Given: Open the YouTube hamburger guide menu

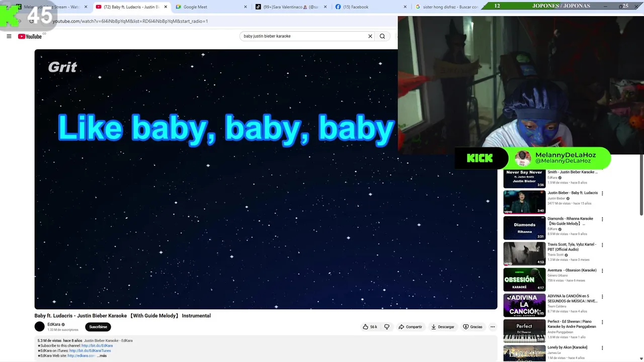Looking at the screenshot, I should 9,36.
